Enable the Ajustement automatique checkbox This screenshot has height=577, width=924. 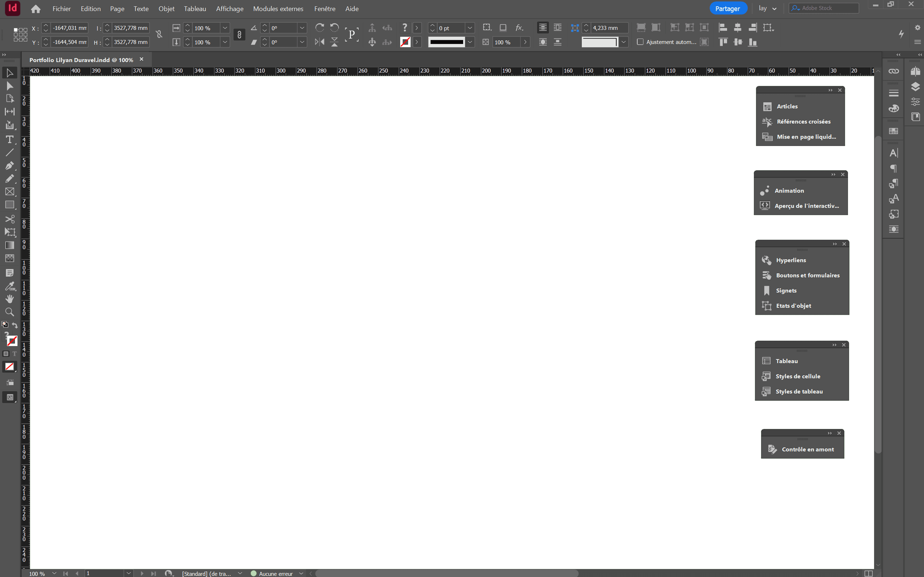[640, 42]
